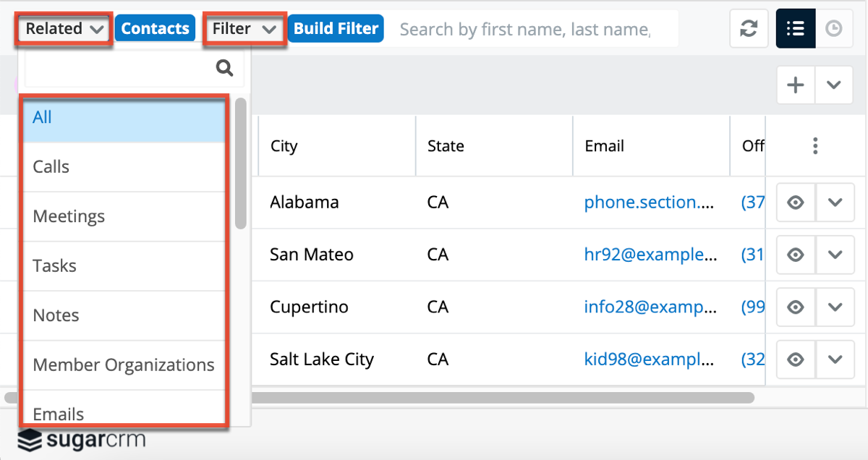The image size is (868, 460).
Task: Preview the Alabama row with eye icon
Action: click(x=796, y=203)
